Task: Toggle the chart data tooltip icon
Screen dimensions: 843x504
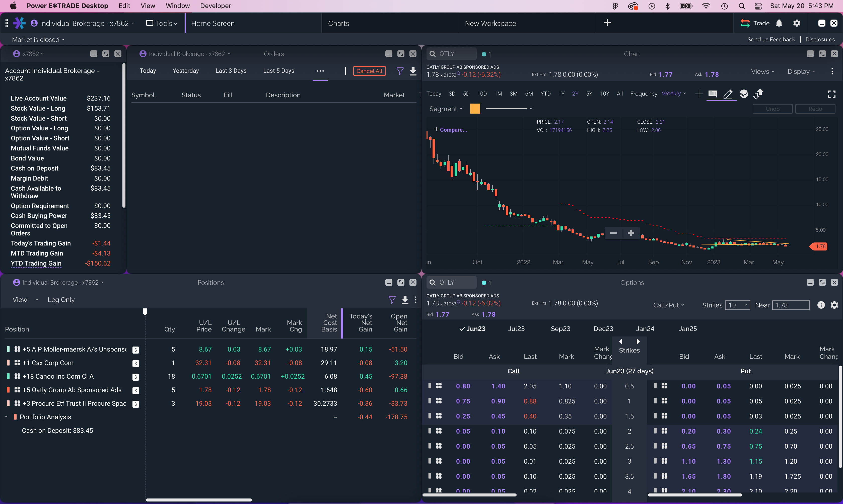Action: coord(713,94)
